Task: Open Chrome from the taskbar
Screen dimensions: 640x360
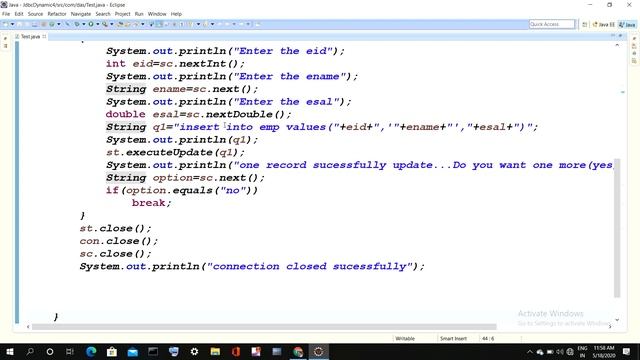Action: click(x=298, y=351)
